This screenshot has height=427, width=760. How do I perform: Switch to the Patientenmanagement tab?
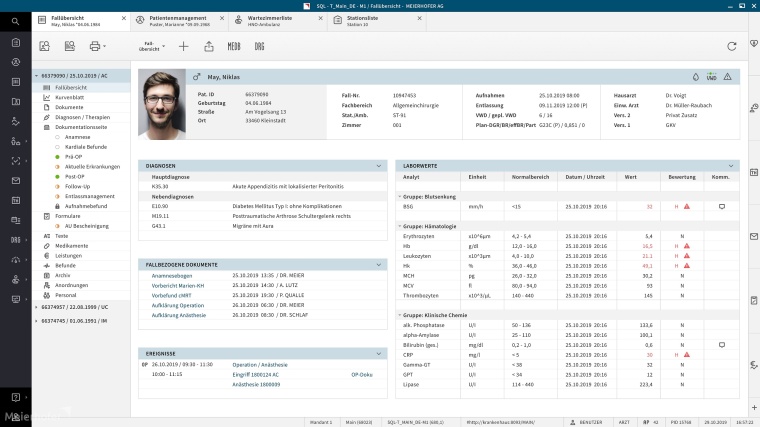[x=178, y=20]
